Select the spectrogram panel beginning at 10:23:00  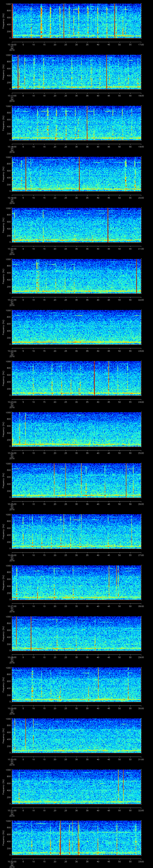click(x=76, y=378)
